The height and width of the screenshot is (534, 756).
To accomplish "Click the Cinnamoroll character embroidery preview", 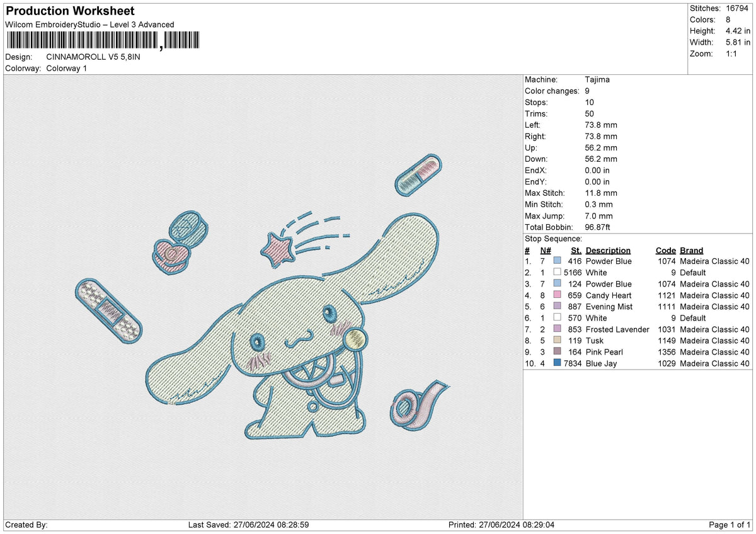I will (293, 327).
